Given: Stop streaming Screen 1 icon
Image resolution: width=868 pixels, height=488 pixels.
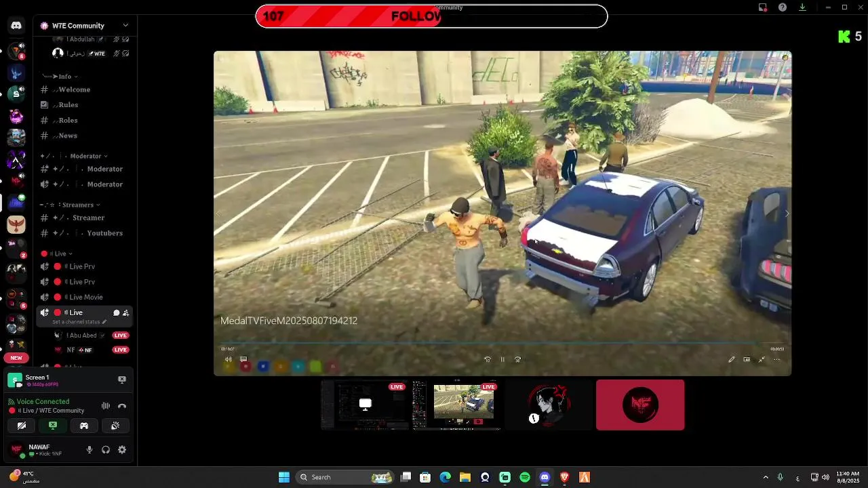Looking at the screenshot, I should (x=122, y=380).
